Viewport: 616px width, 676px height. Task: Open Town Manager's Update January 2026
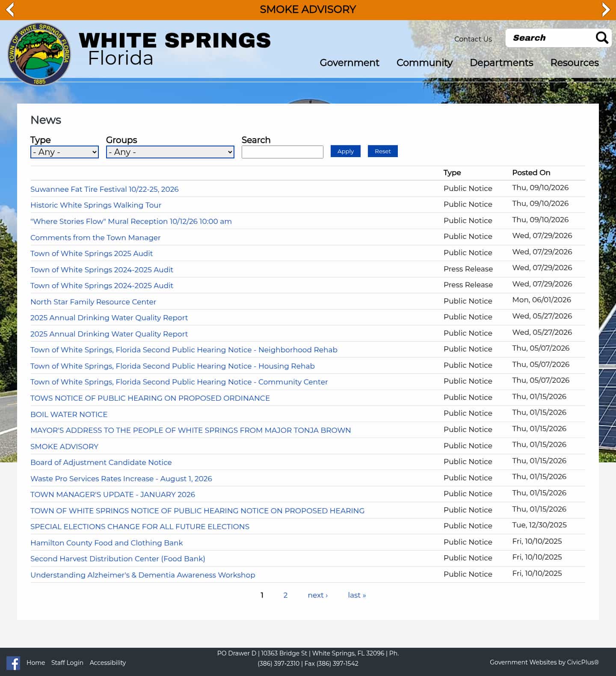point(113,494)
